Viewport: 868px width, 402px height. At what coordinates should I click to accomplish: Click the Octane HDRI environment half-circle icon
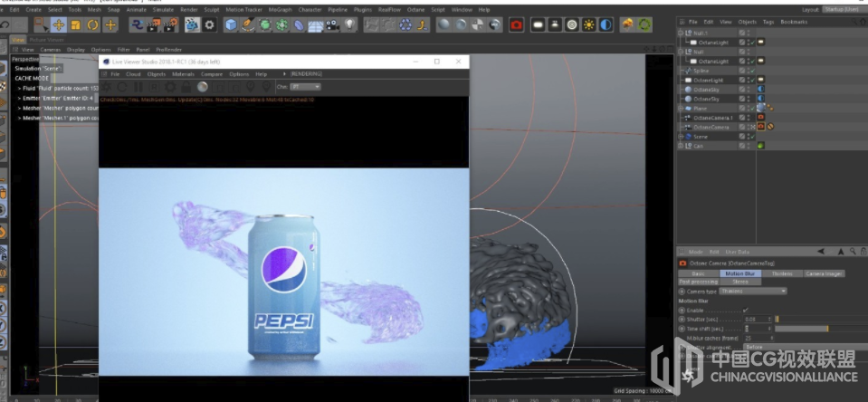tap(606, 25)
